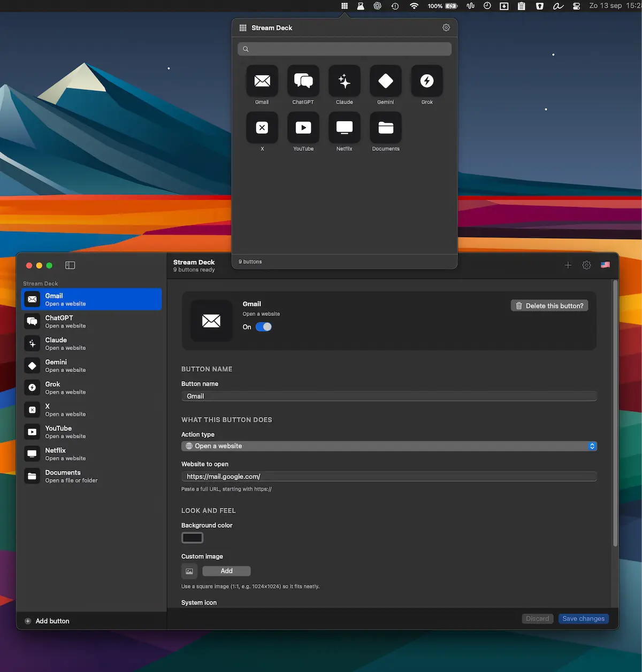Open the language flag menu
The width and height of the screenshot is (642, 672).
point(605,265)
